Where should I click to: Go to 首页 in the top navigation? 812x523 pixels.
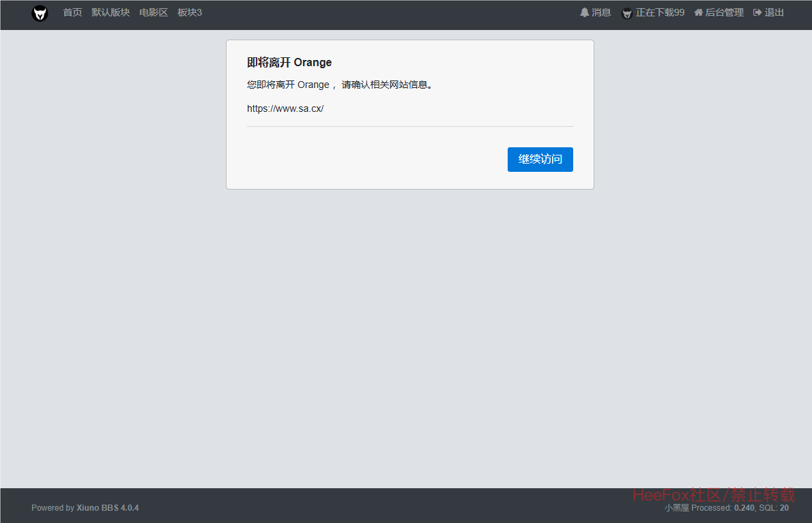[72, 12]
